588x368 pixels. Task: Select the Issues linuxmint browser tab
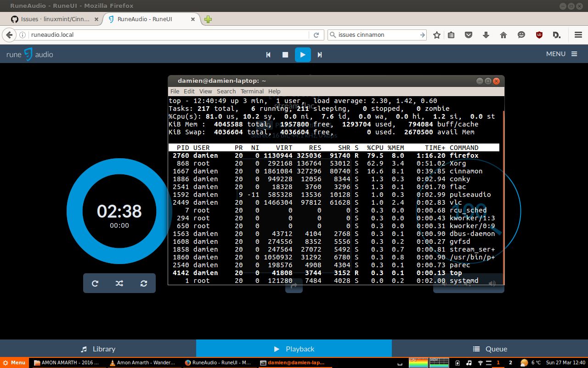[55, 19]
